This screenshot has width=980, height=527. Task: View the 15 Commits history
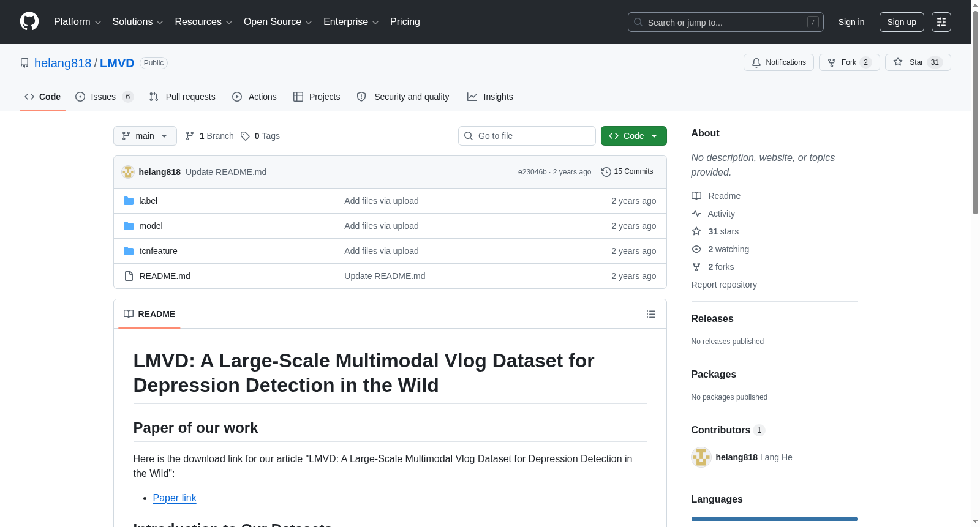click(627, 172)
